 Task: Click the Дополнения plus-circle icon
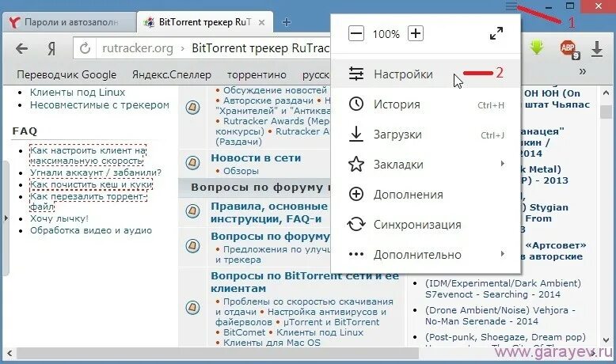pos(356,195)
